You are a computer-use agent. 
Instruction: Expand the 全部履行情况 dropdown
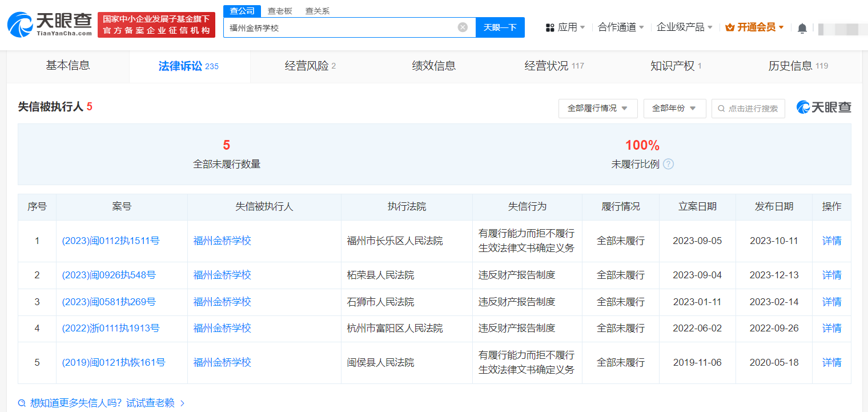(597, 109)
